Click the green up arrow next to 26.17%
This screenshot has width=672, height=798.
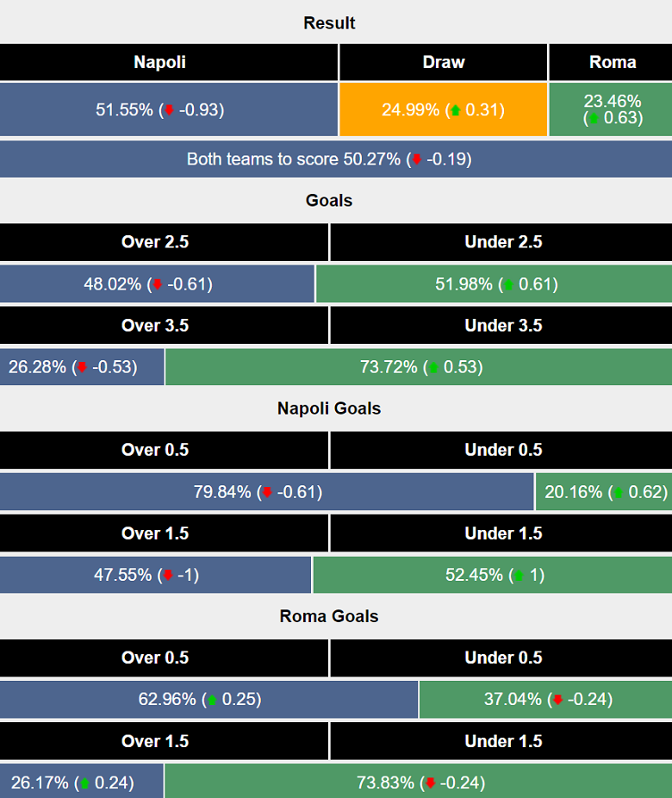pos(84,783)
